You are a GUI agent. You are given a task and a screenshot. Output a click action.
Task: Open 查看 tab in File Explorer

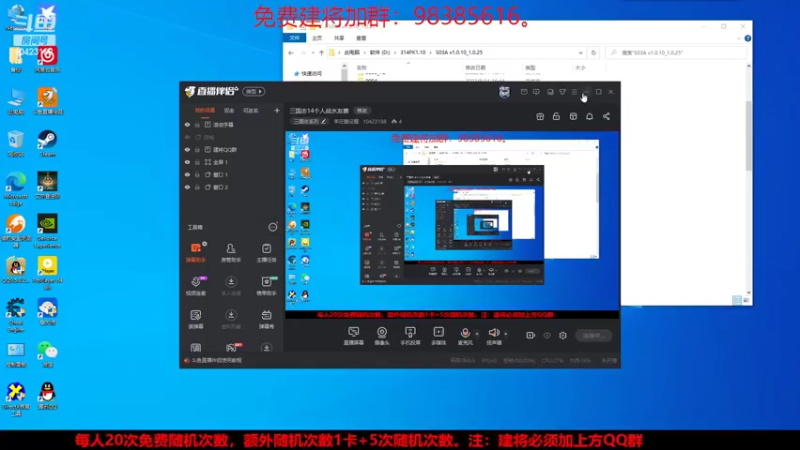[361, 38]
